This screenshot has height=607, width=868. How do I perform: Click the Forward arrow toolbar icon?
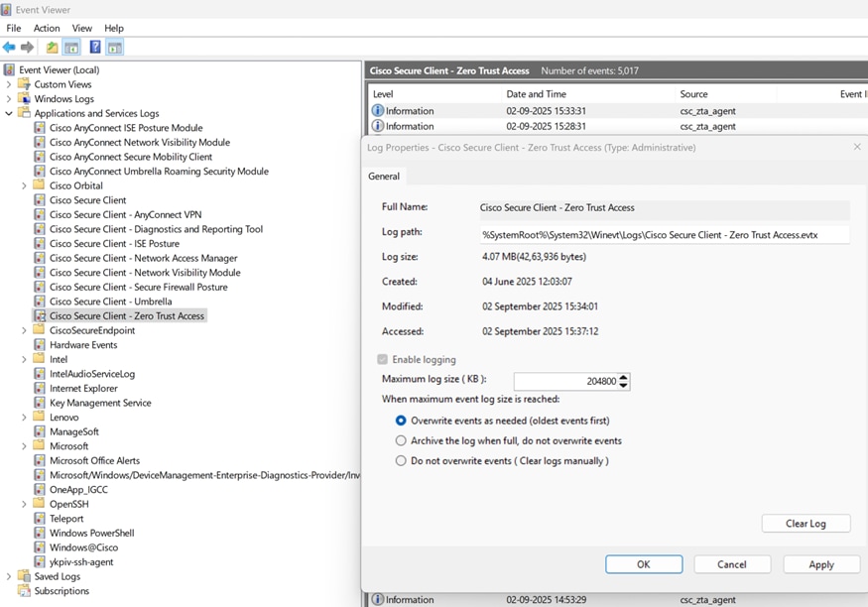(27, 48)
